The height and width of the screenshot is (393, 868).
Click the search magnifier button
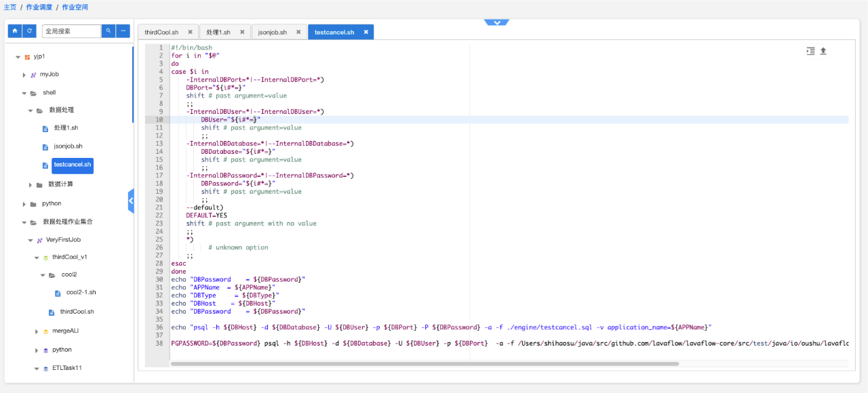pos(108,31)
